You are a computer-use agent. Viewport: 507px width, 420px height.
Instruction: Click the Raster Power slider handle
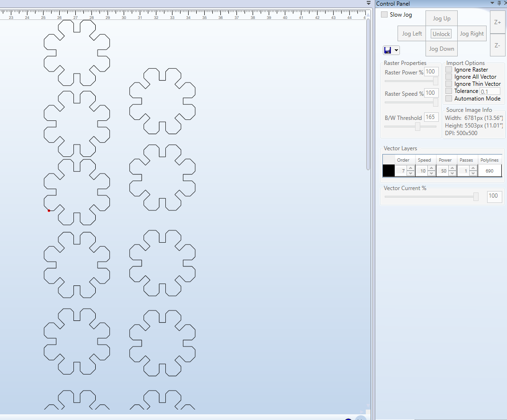435,81
